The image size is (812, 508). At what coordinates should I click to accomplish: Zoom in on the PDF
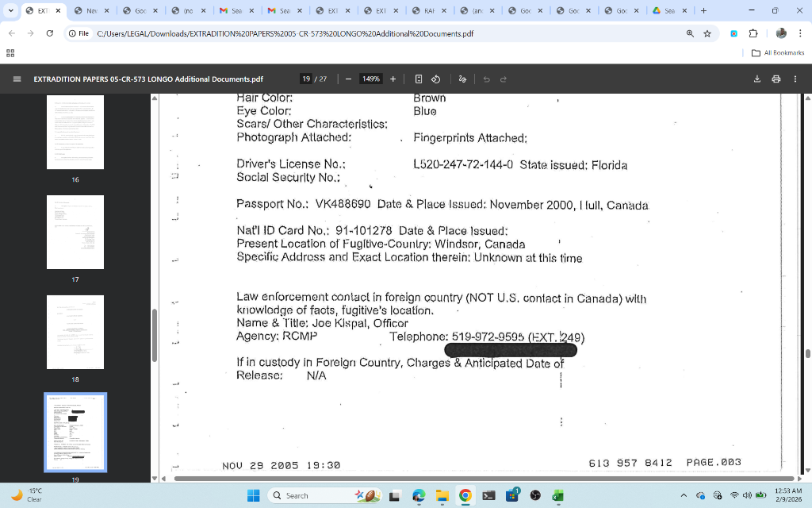(x=393, y=79)
